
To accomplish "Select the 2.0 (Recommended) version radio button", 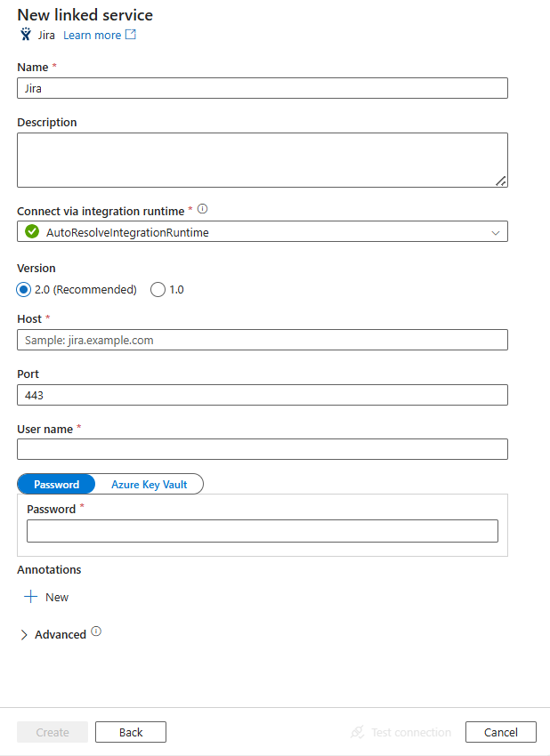I will click(x=23, y=289).
